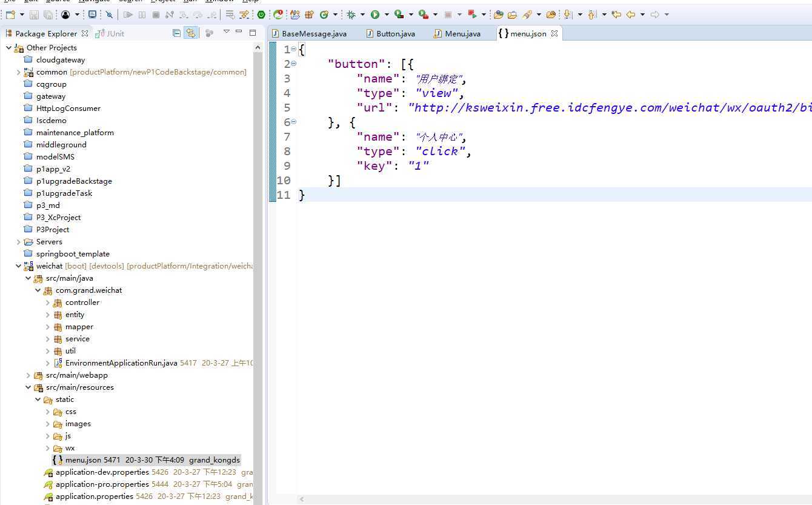Click the Open Type icon
This screenshot has width=812, height=505.
click(x=498, y=15)
